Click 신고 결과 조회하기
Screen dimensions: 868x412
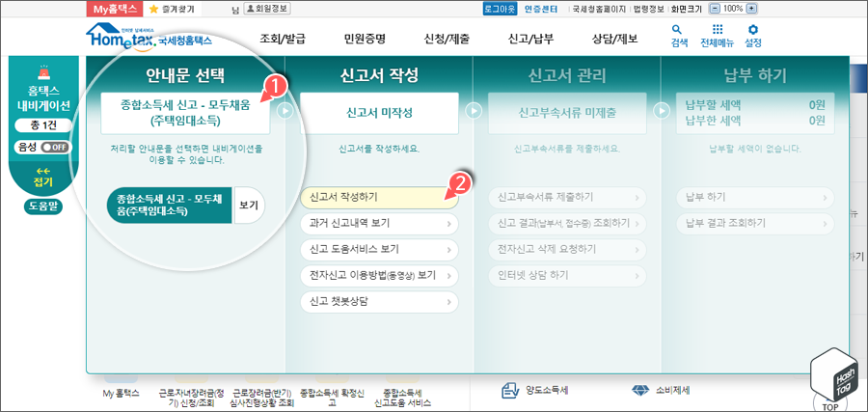(x=567, y=223)
